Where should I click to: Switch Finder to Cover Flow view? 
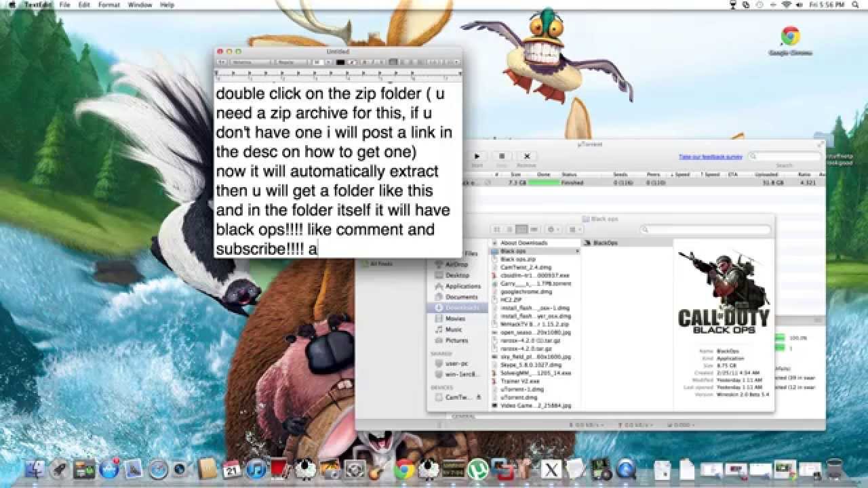pos(534,230)
